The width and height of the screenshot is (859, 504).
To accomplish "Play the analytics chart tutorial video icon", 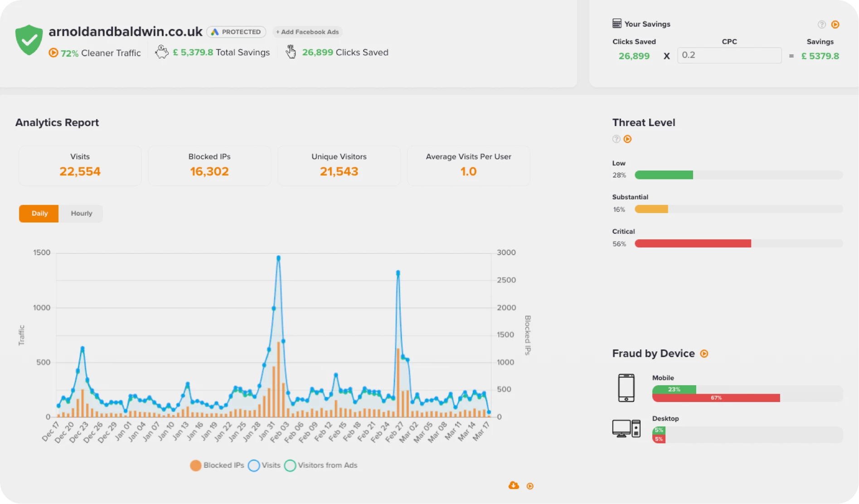I will coord(530,486).
